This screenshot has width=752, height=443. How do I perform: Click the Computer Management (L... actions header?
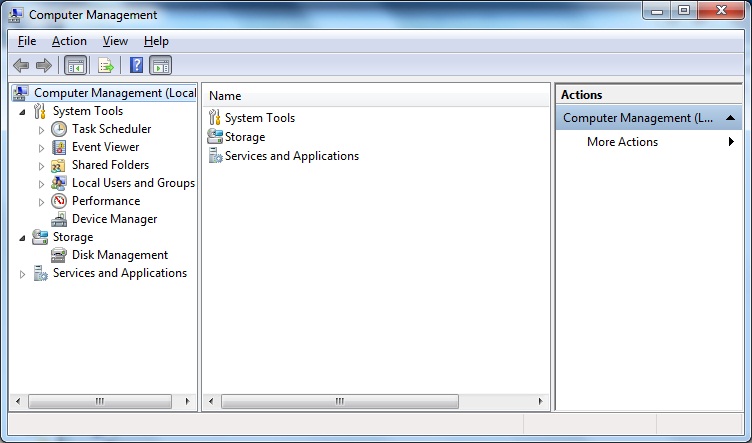pyautogui.click(x=649, y=118)
